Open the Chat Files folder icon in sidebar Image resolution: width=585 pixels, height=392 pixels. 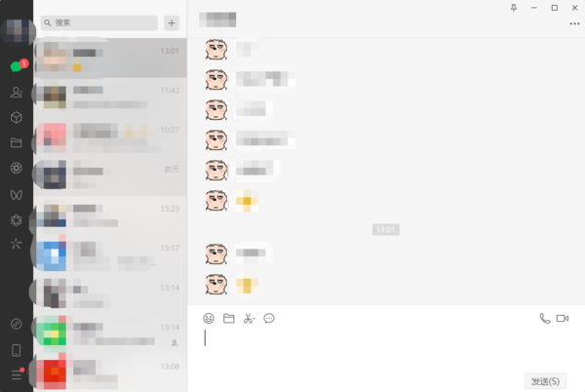[16, 142]
